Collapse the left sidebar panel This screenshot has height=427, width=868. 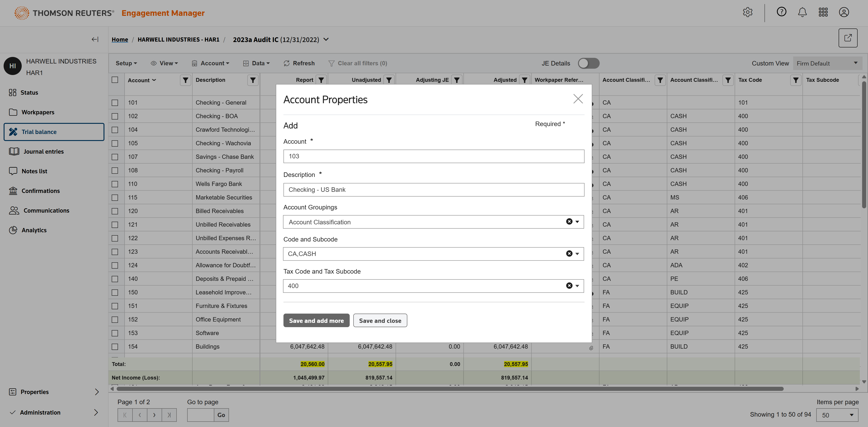[95, 39]
